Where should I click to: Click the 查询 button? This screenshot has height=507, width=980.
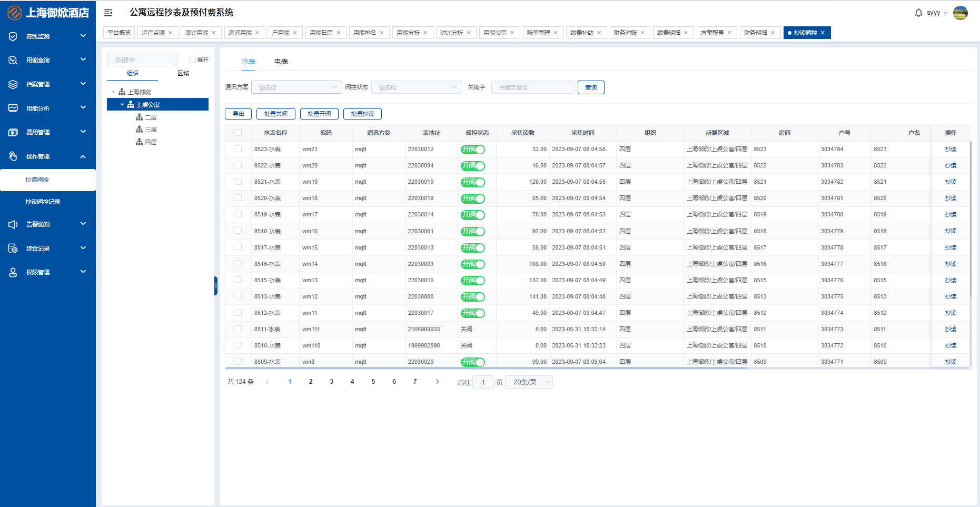591,87
